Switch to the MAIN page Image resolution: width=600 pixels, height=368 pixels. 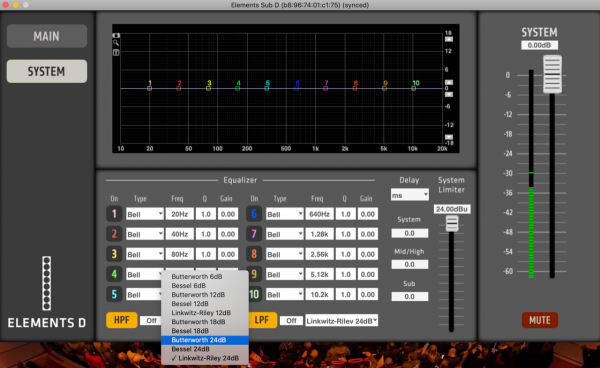click(47, 36)
